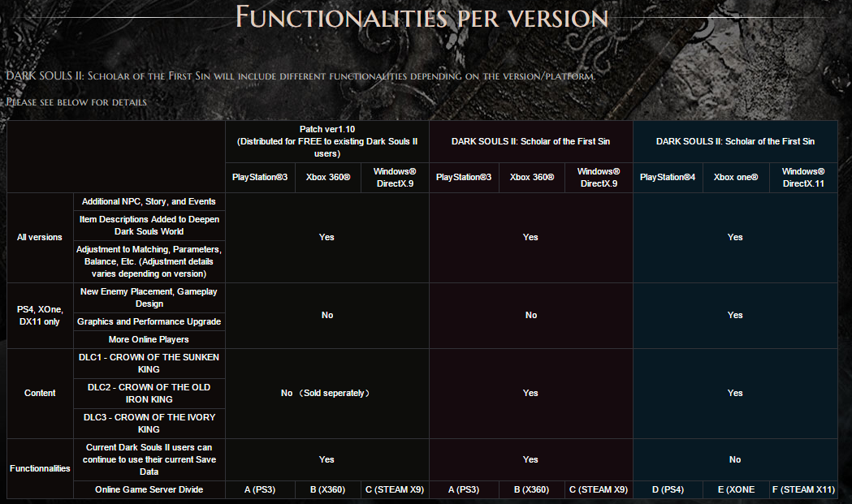Select the "PS4, XOne, DX11 only" row group label
The width and height of the screenshot is (852, 504).
click(x=40, y=316)
